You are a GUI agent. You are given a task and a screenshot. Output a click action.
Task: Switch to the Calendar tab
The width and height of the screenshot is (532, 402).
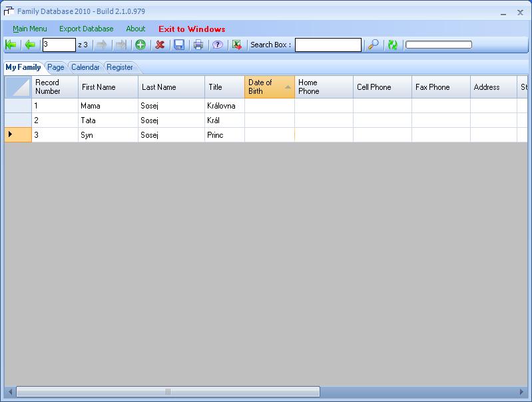click(x=85, y=67)
